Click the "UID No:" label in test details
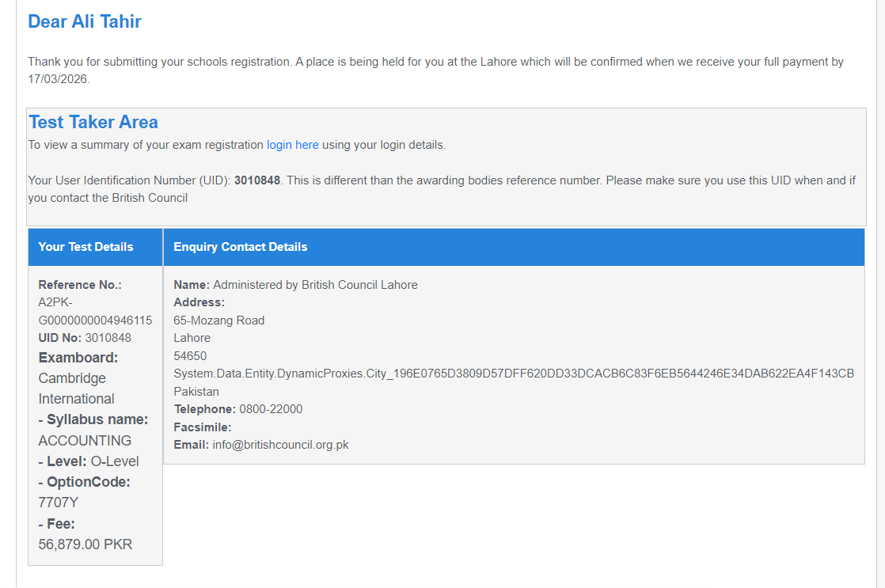The image size is (885, 588). click(60, 338)
